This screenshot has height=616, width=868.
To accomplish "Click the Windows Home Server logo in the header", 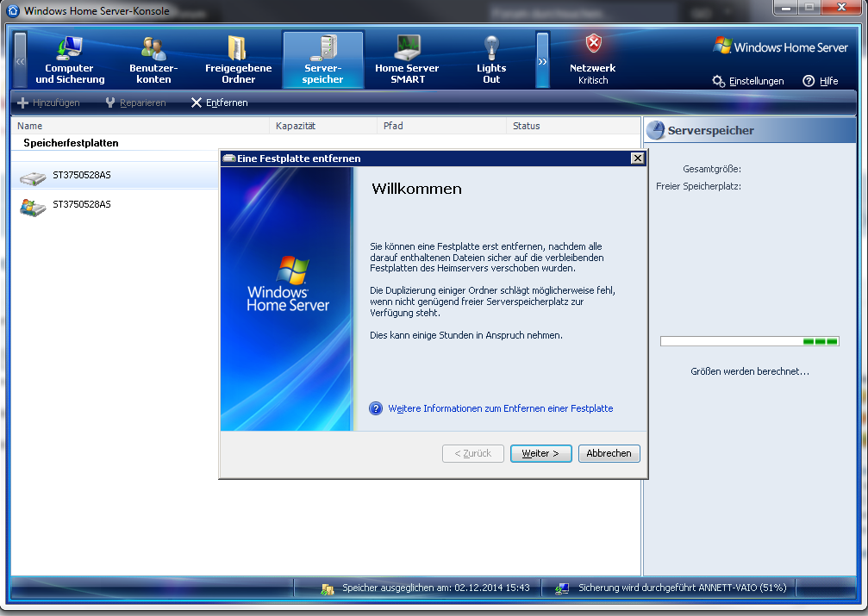I will click(x=781, y=47).
